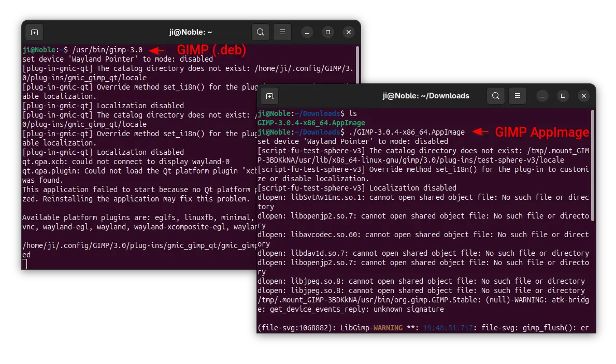Screen dimensions: 616x364
Task: Click the LibGimp-WARNING text
Action: tap(371, 328)
